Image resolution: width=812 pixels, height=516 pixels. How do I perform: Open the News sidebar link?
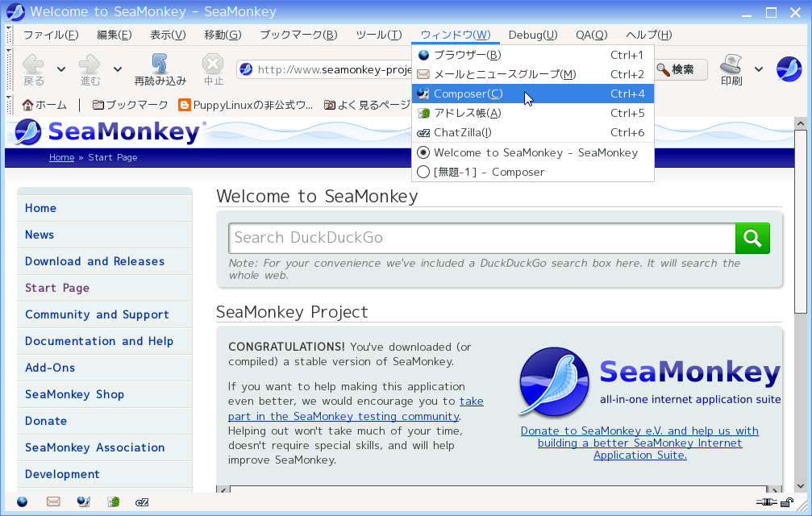(x=40, y=235)
